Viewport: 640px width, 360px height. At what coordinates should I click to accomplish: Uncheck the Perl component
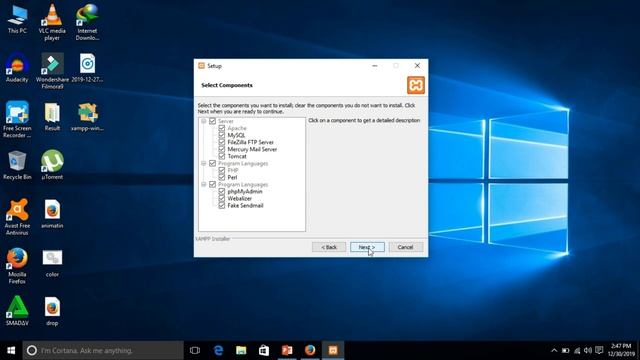click(222, 178)
